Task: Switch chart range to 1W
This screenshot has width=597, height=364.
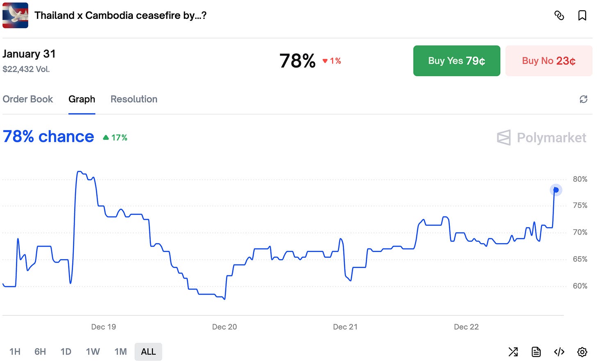Action: 93,352
